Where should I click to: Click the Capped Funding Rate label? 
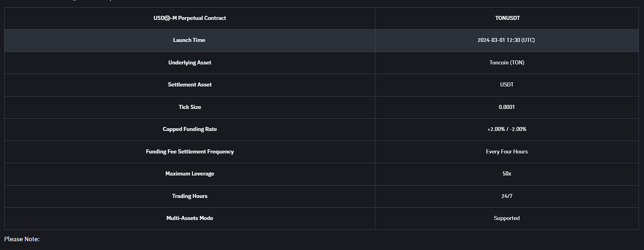190,129
